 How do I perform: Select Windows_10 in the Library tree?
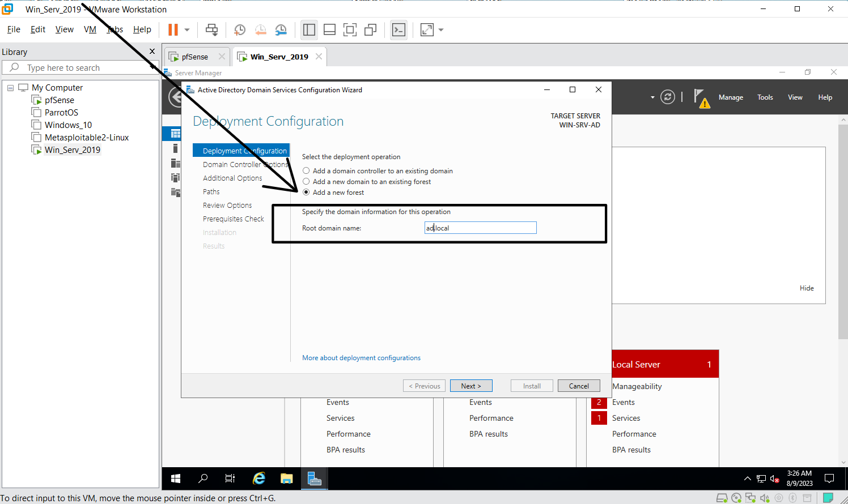point(68,125)
